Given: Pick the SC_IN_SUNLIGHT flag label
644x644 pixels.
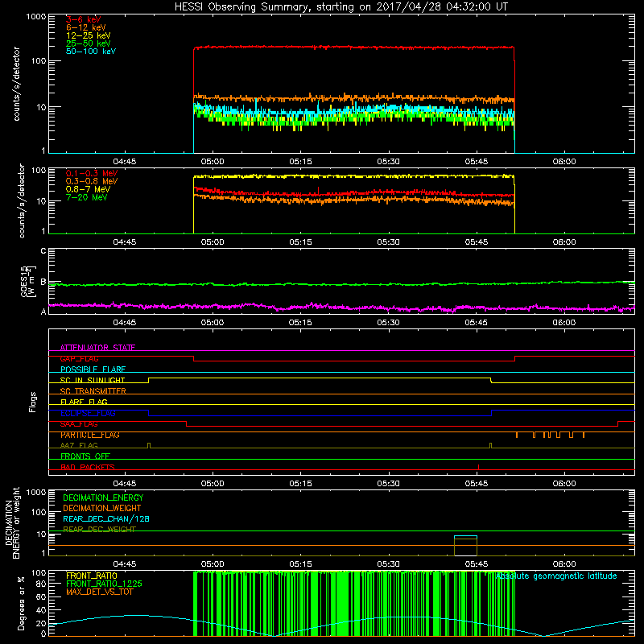Looking at the screenshot, I should (92, 380).
